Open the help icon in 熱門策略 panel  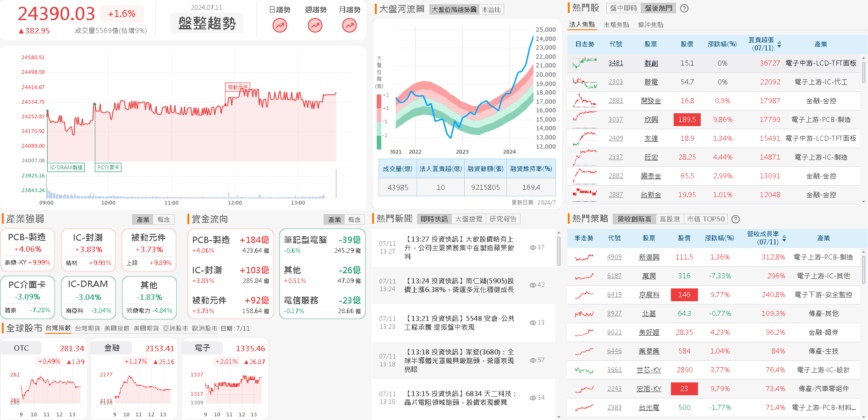[736, 219]
